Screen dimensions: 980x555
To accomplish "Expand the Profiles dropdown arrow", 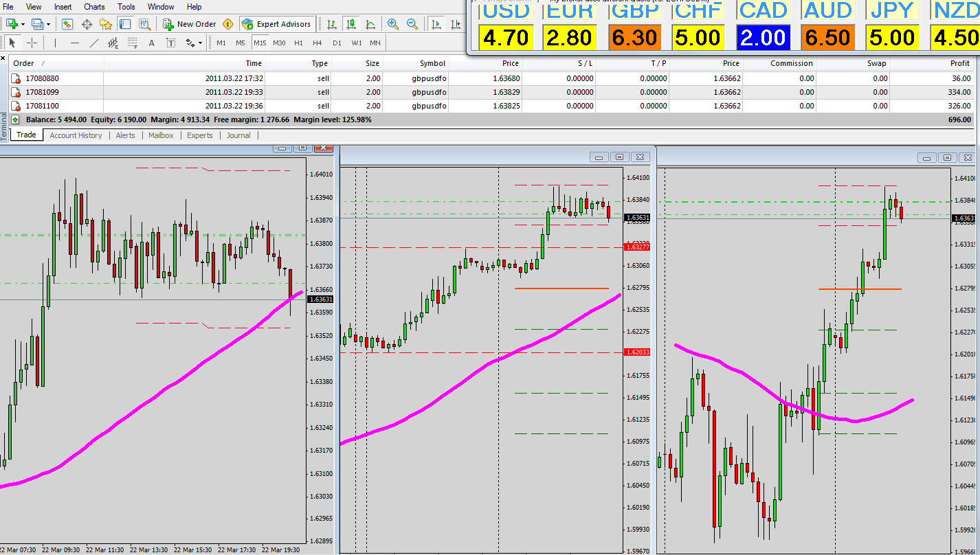I will click(47, 24).
